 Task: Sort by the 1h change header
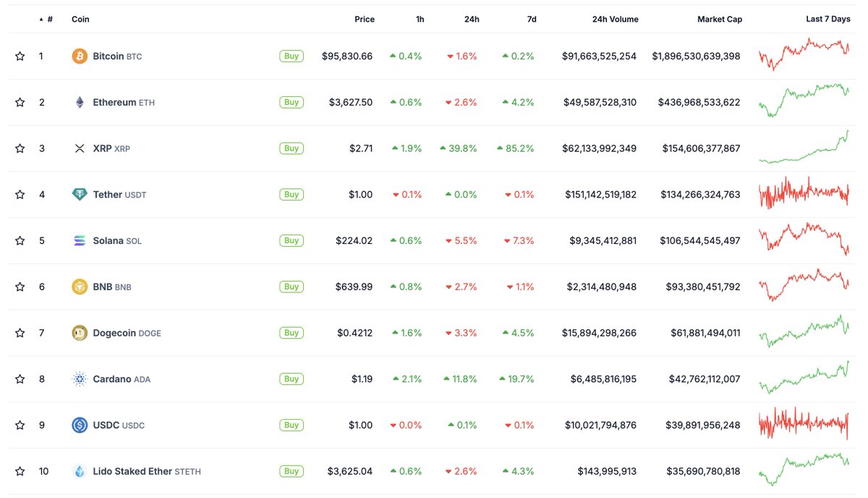[x=420, y=20]
